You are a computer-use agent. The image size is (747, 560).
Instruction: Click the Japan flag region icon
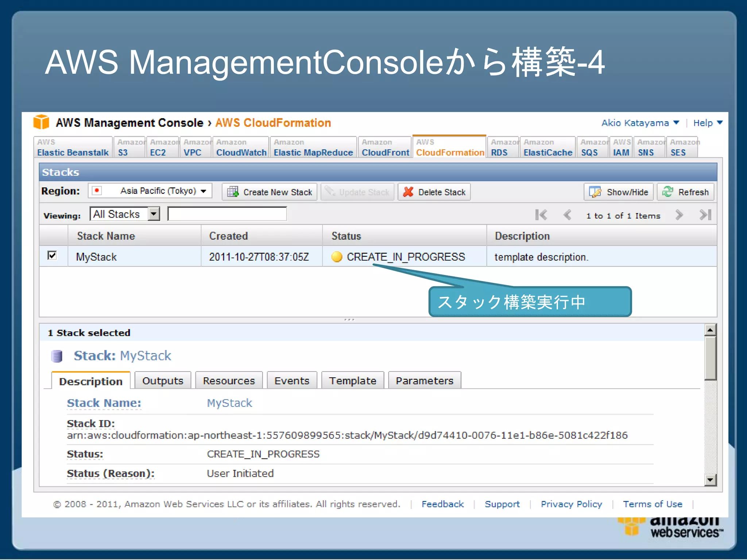coord(97,191)
